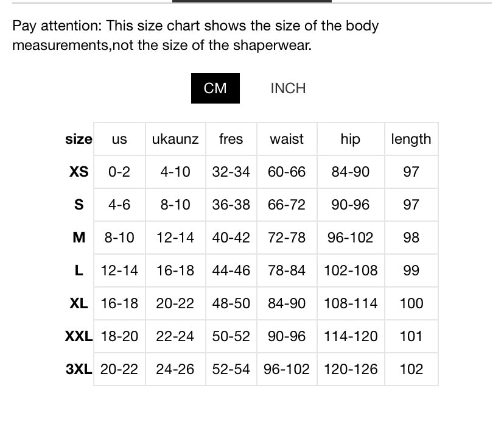Image resolution: width=504 pixels, height=424 pixels.
Task: Click the 24-26 ukaunz cell
Action: 175,369
